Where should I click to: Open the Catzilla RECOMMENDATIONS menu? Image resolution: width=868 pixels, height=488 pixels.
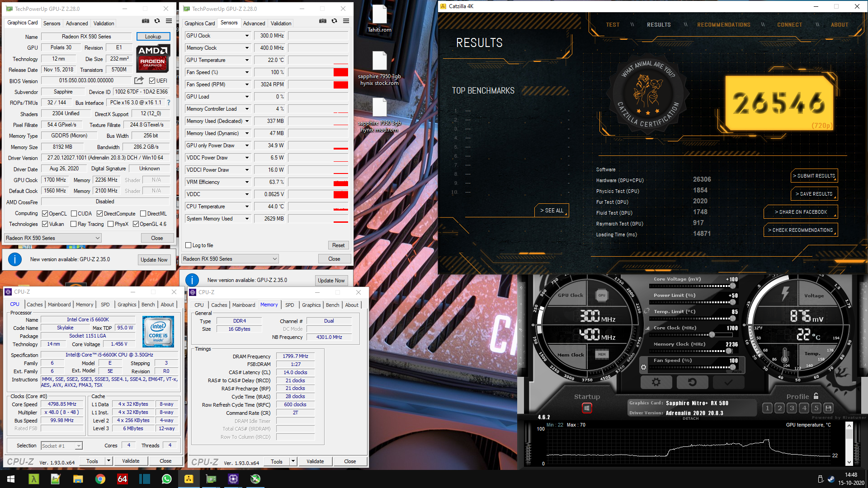pyautogui.click(x=723, y=25)
